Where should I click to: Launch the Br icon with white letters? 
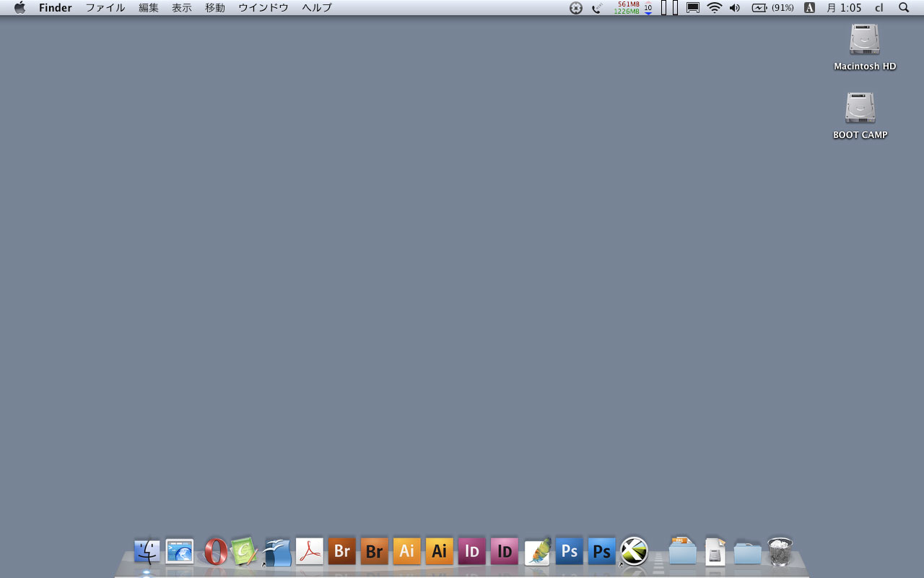point(341,552)
